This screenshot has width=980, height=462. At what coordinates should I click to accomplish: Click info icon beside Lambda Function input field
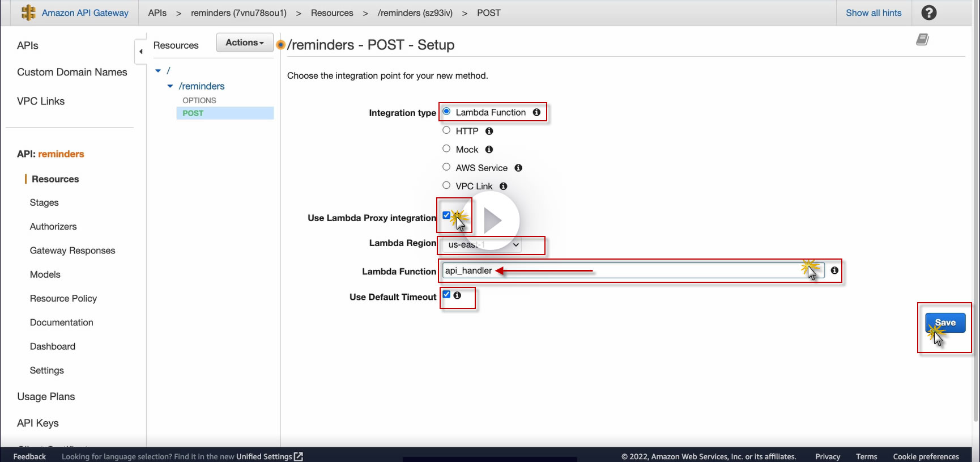tap(834, 270)
